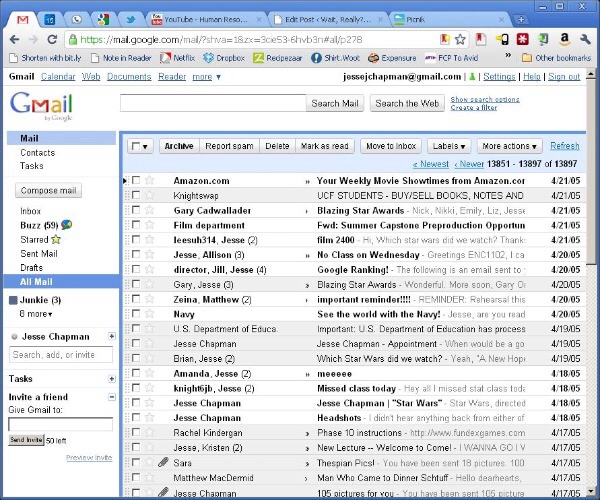Viewport: 600px width, 500px height.
Task: Star the Film department email
Action: tap(150, 226)
